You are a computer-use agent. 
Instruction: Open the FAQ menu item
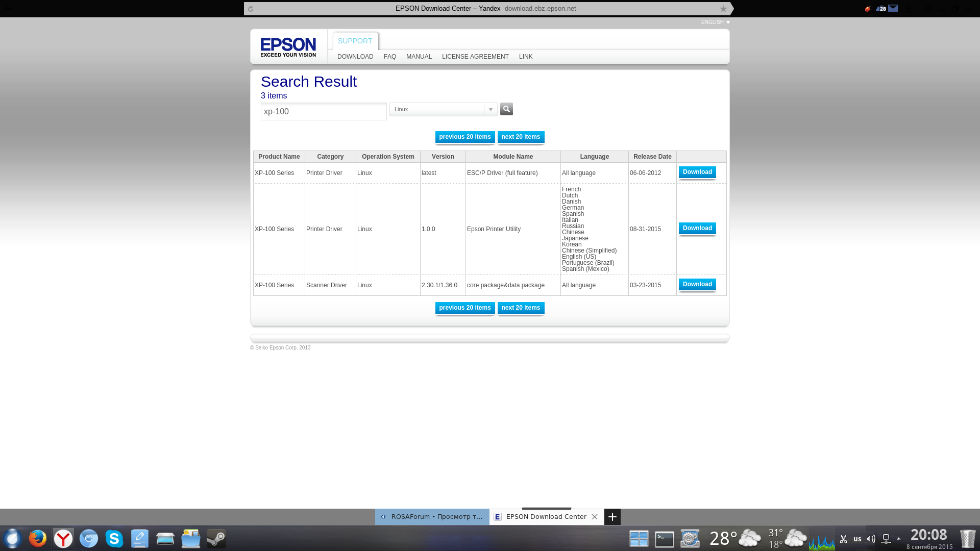389,57
